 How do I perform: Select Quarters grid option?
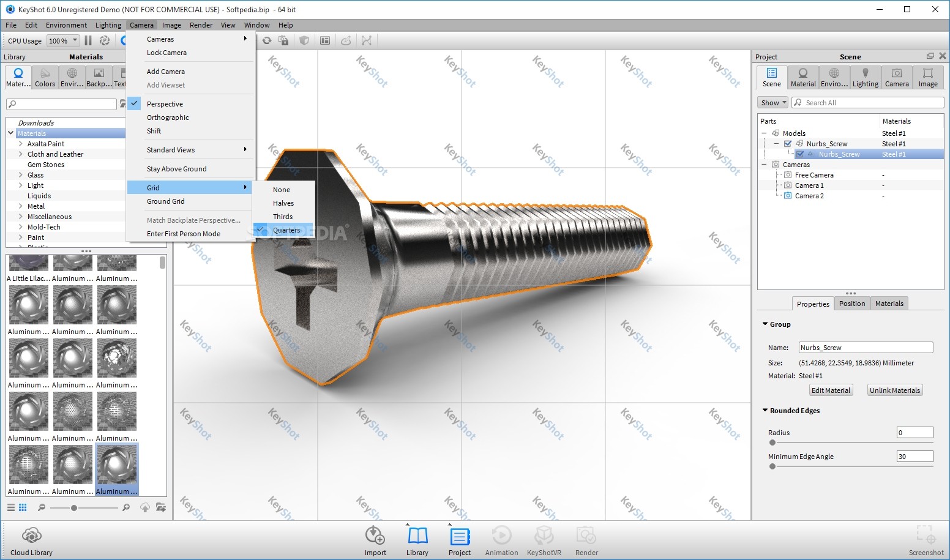tap(286, 230)
